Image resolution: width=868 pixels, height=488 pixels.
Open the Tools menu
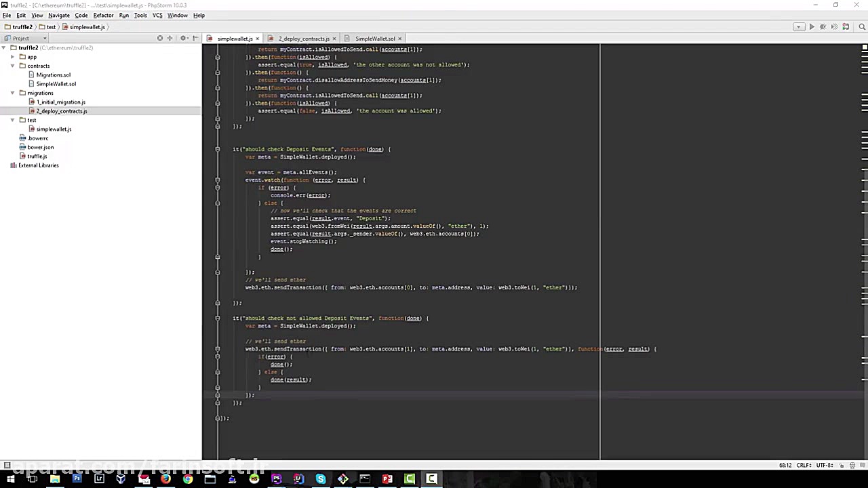[140, 15]
